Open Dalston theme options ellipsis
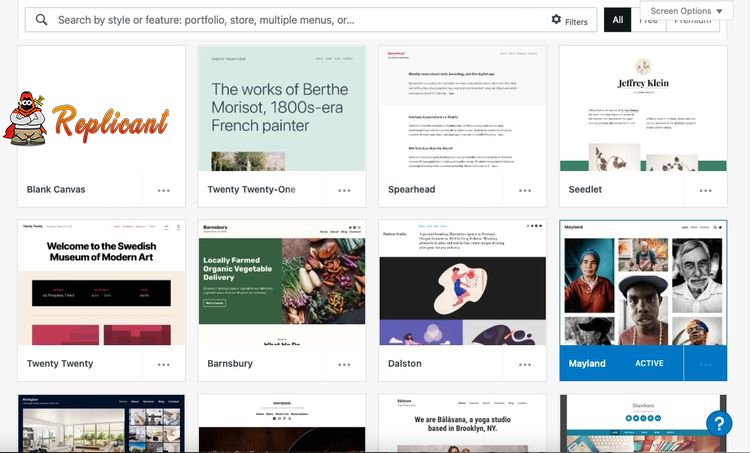 [x=525, y=365]
